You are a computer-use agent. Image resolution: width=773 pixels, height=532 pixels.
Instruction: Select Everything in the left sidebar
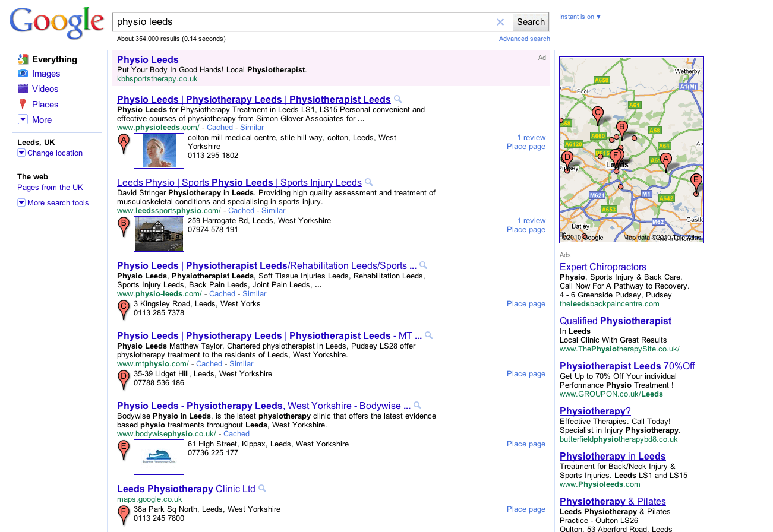pyautogui.click(x=54, y=59)
